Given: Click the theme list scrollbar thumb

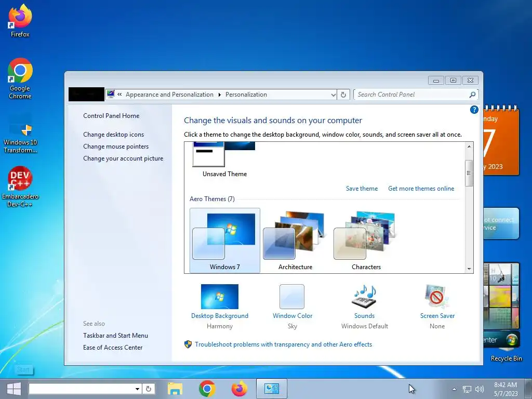Looking at the screenshot, I should coord(469,173).
